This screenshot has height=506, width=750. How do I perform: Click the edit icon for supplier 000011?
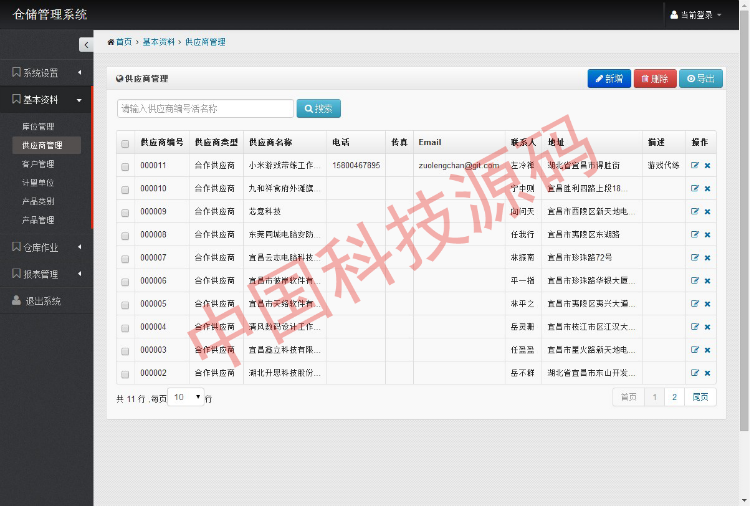click(x=695, y=165)
